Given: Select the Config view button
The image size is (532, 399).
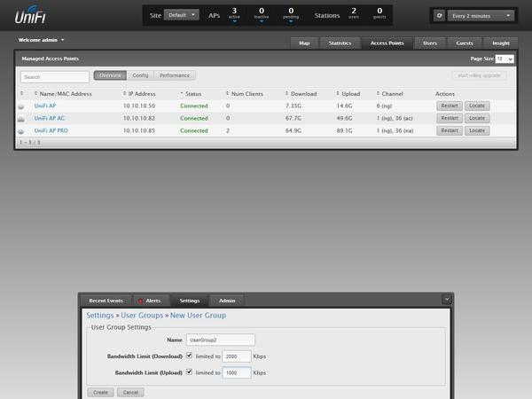Looking at the screenshot, I should point(140,75).
